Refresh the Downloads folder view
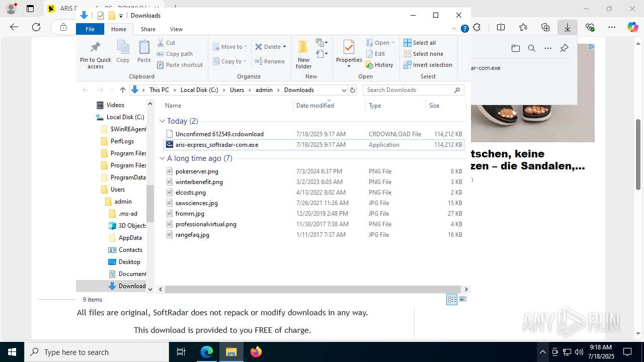Image resolution: width=644 pixels, height=362 pixels. click(x=353, y=90)
